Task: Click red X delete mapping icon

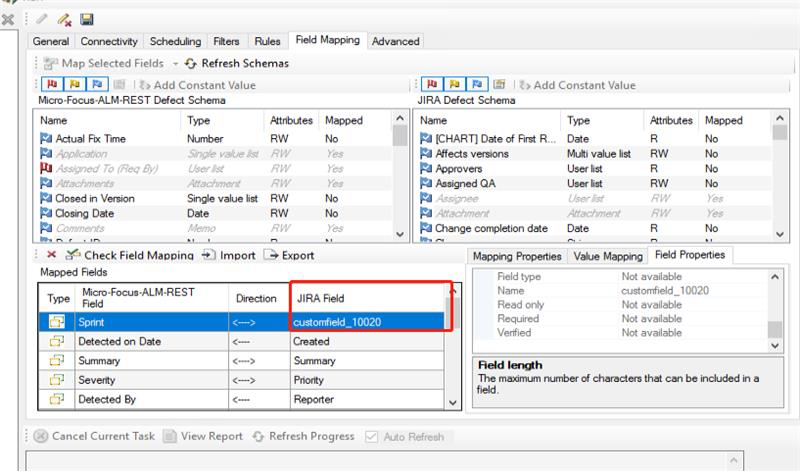Action: point(51,254)
